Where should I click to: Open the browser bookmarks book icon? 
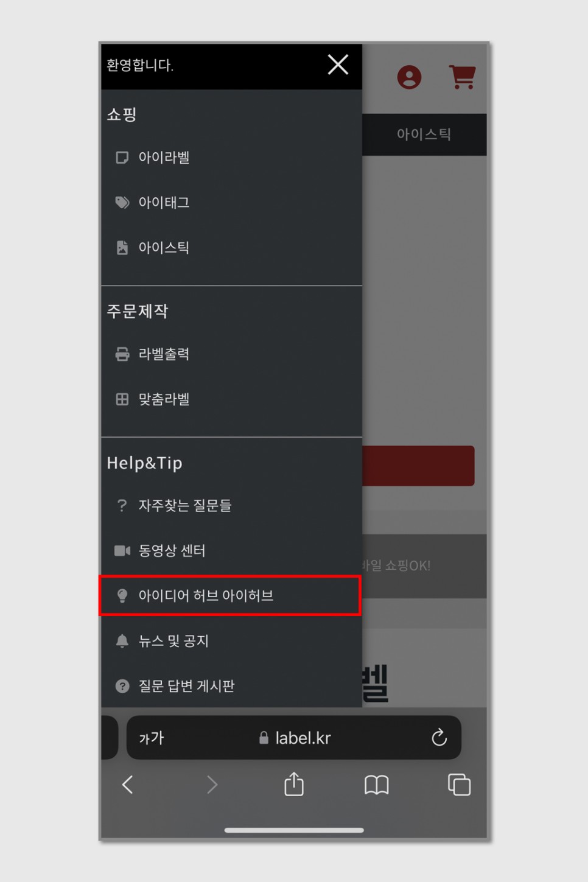376,785
